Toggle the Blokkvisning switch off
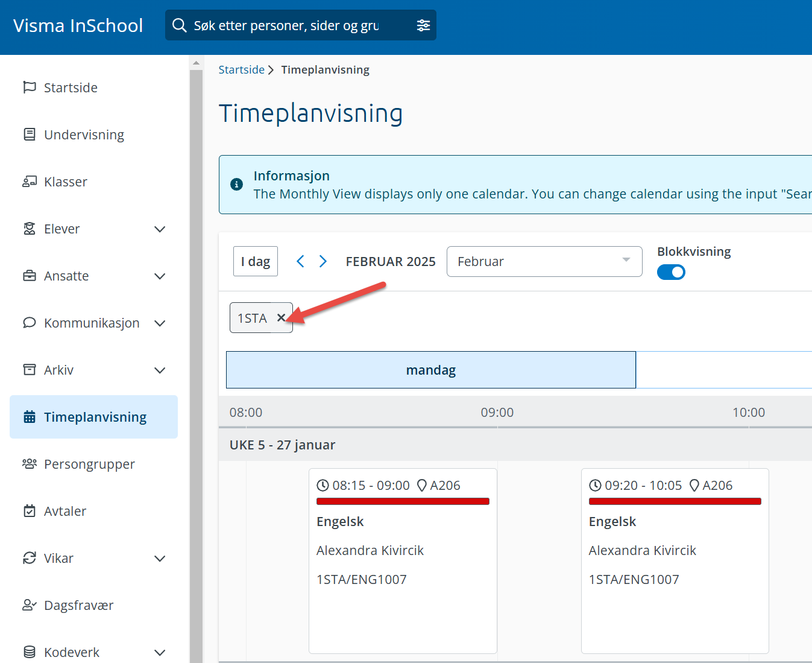The image size is (812, 663). point(671,272)
